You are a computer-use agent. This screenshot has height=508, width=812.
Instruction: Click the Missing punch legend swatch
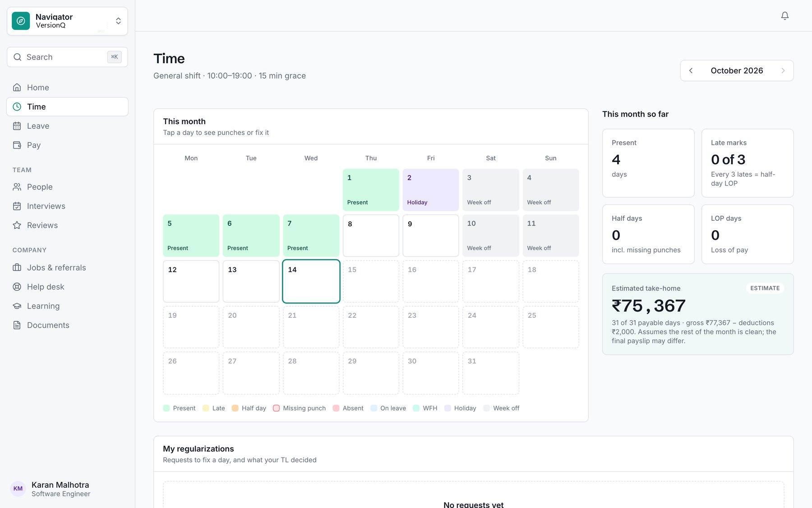[276, 408]
